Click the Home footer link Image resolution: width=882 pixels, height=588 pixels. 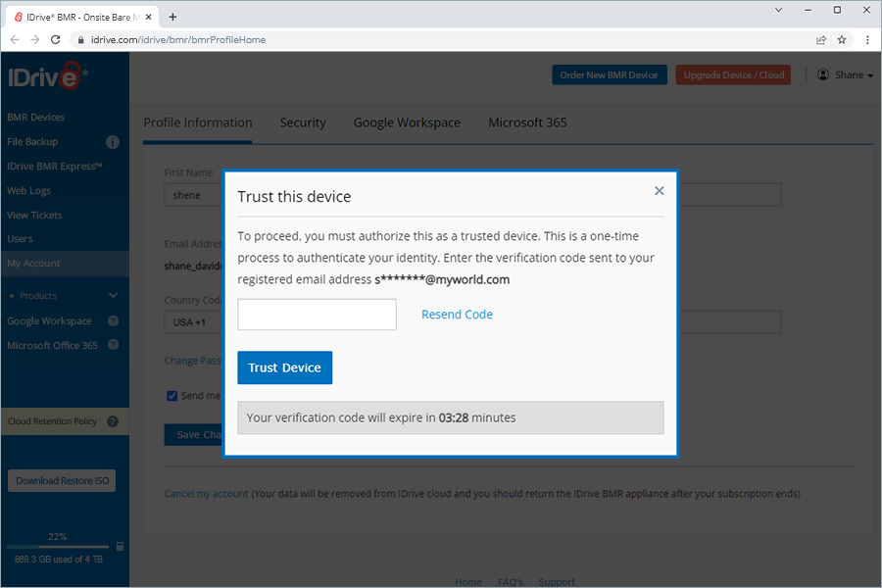[468, 582]
